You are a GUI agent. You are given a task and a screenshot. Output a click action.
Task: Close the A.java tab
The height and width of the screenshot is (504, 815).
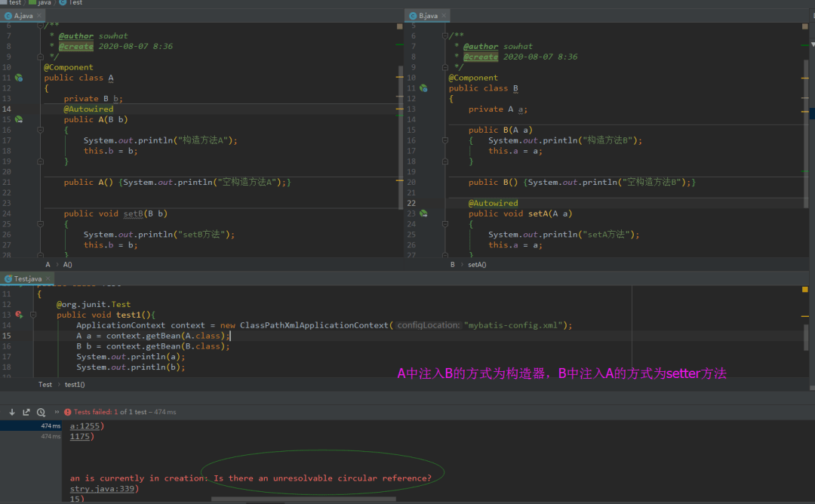39,16
